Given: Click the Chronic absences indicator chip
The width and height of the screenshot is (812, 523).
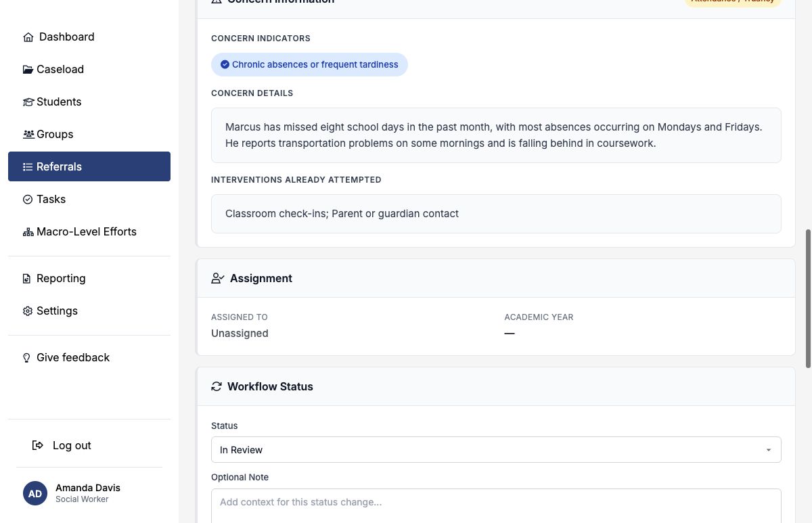Looking at the screenshot, I should coord(309,64).
